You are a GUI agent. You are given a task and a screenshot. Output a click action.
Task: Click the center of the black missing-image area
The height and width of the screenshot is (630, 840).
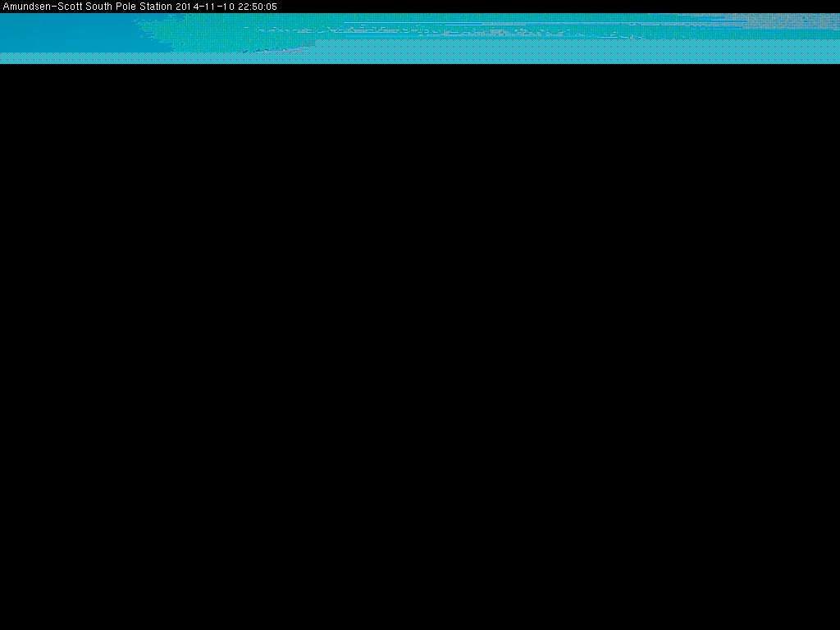tap(420, 346)
